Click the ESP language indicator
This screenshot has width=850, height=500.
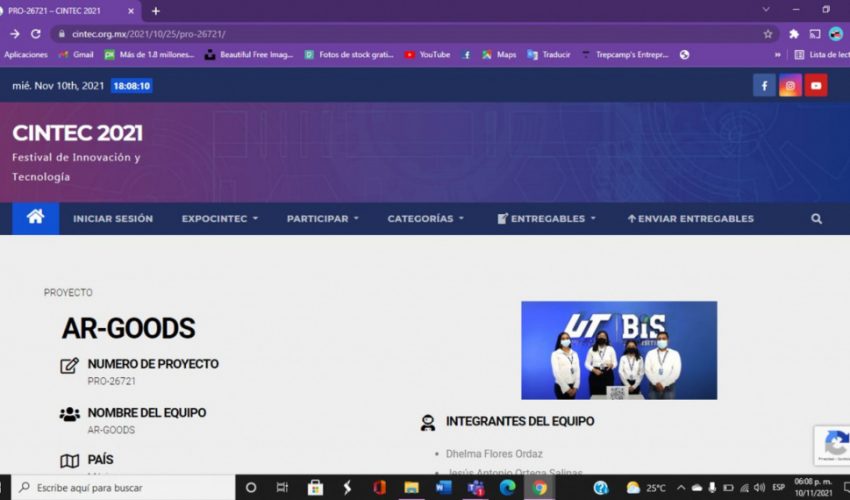click(x=778, y=488)
